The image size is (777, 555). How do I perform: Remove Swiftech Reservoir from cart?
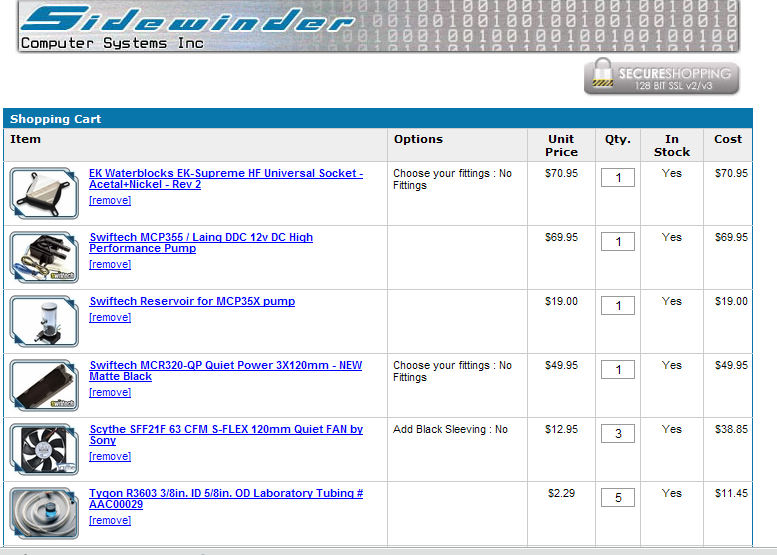[x=110, y=317]
